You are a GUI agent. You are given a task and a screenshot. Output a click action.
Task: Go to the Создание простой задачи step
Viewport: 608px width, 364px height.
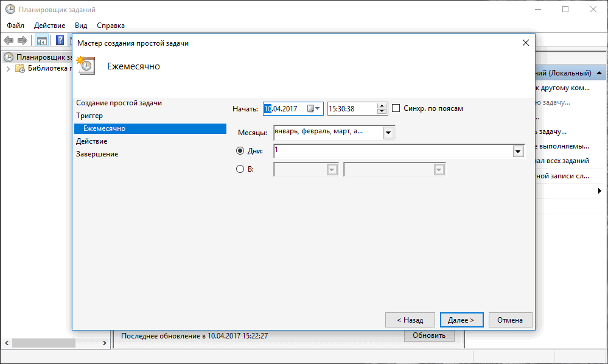click(119, 103)
